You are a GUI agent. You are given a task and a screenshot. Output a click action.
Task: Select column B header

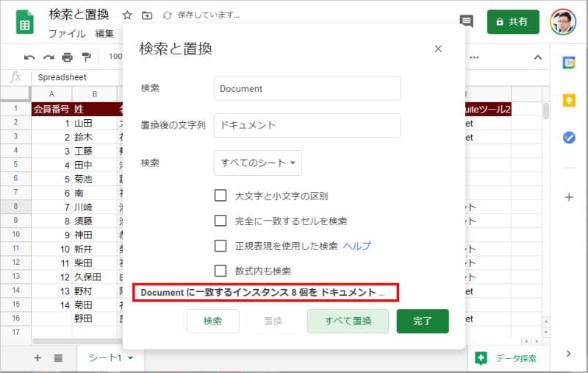(x=95, y=94)
